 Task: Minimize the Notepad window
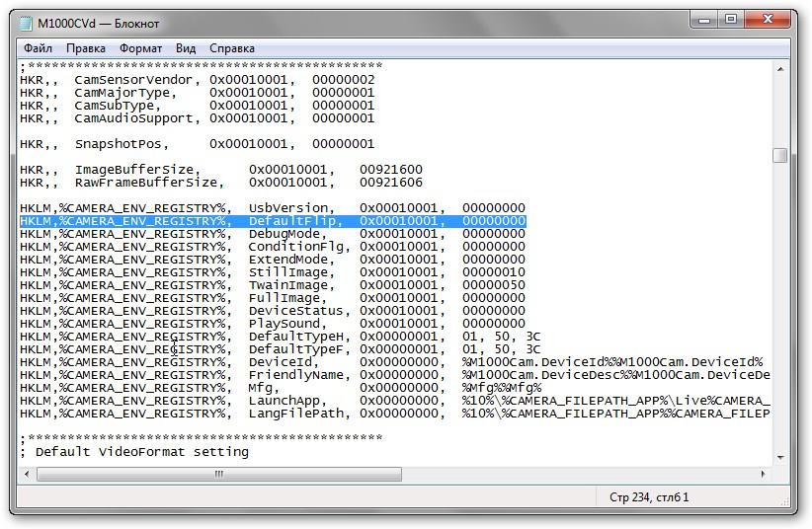[x=702, y=19]
